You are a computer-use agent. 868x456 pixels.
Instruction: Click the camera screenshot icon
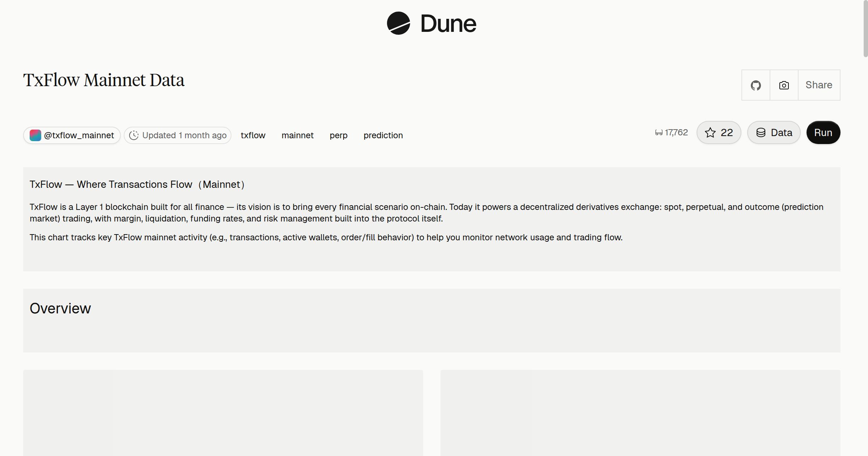pos(784,85)
